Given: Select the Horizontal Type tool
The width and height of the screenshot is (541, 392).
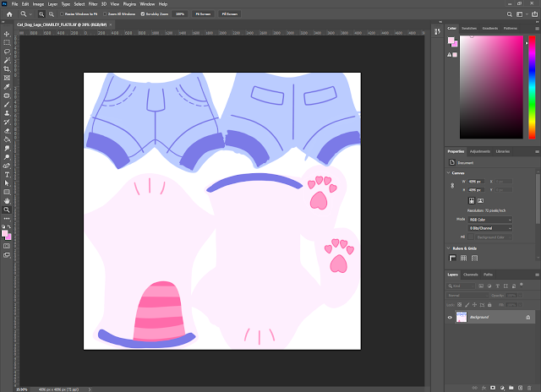Looking at the screenshot, I should (7, 175).
